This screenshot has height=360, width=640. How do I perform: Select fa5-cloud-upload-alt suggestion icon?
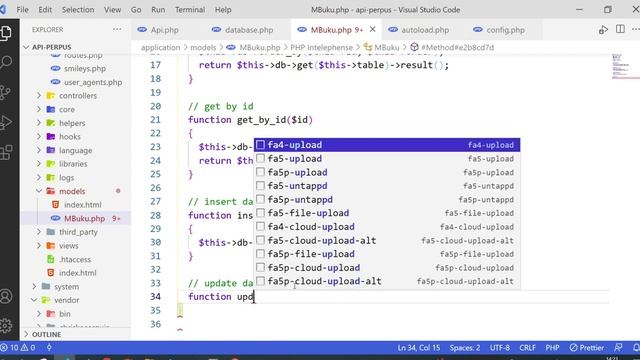coord(260,240)
